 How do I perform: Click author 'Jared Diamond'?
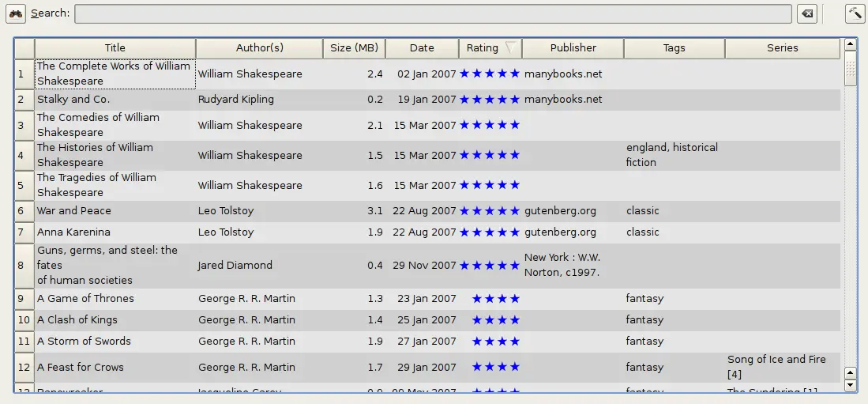point(235,266)
